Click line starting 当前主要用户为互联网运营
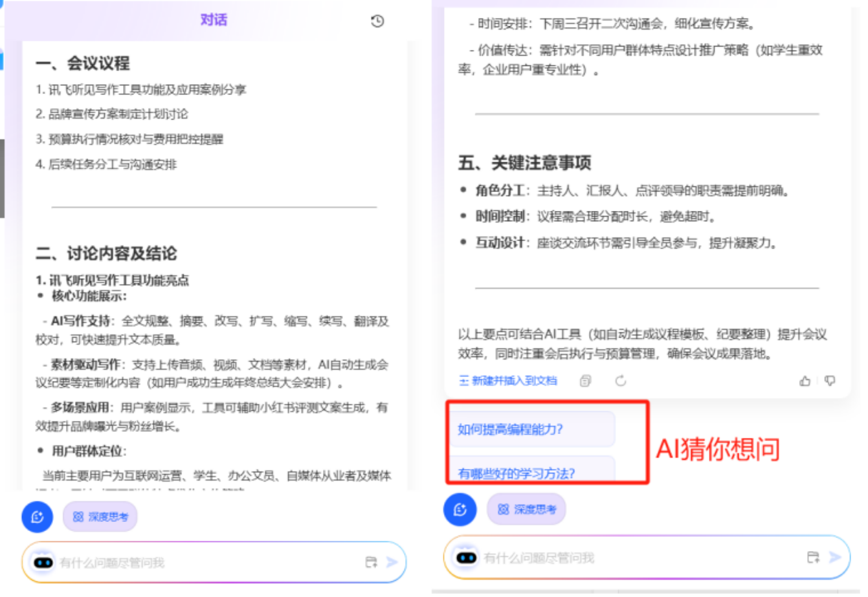868x597 pixels. (x=217, y=476)
